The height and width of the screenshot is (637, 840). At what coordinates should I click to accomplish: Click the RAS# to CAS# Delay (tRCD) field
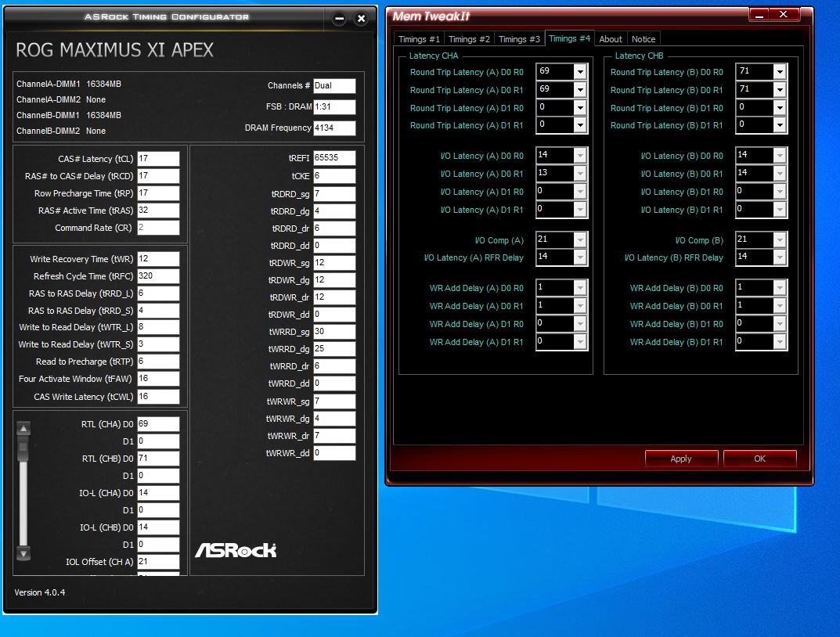(x=158, y=175)
